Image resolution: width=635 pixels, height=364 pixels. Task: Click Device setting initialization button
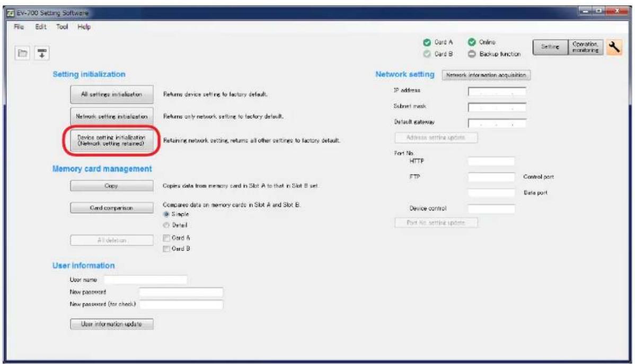[112, 140]
